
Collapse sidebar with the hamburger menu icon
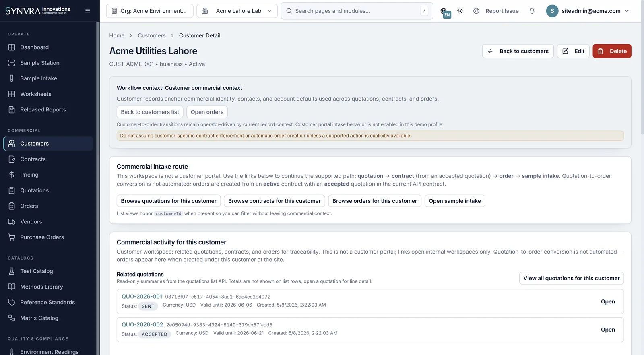(x=88, y=11)
